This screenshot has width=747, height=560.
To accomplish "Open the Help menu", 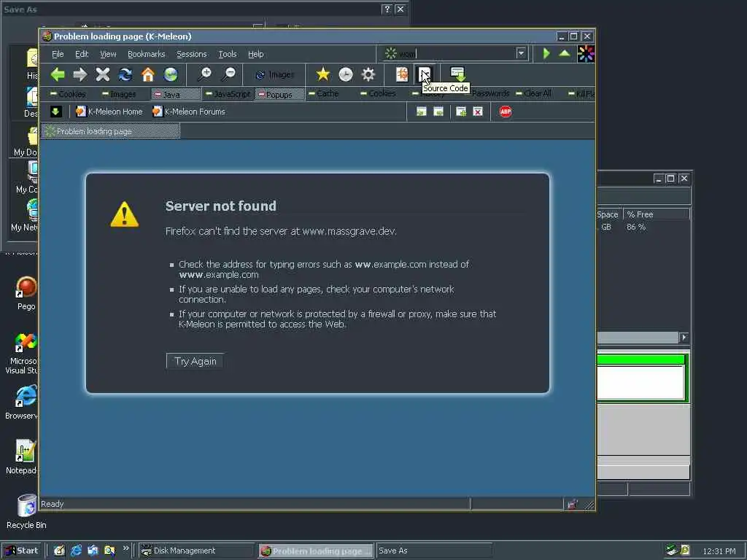I will point(256,54).
